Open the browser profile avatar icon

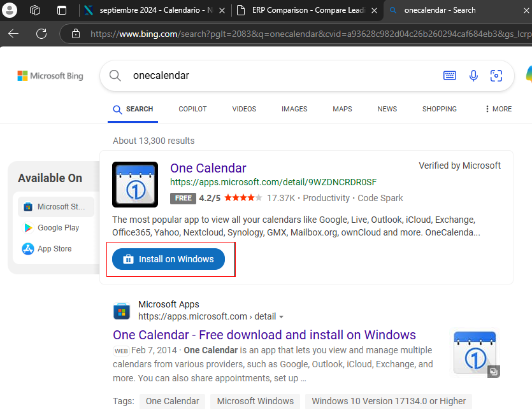[x=10, y=10]
